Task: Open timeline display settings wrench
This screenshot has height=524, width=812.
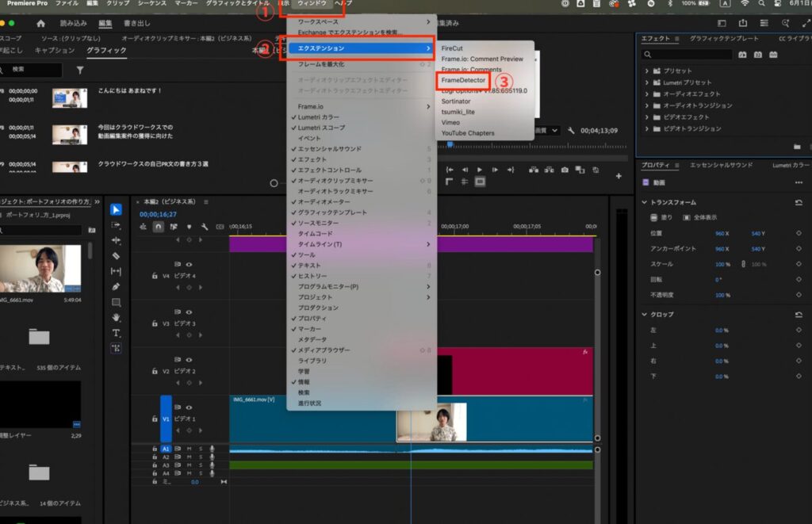Action: pyautogui.click(x=205, y=227)
